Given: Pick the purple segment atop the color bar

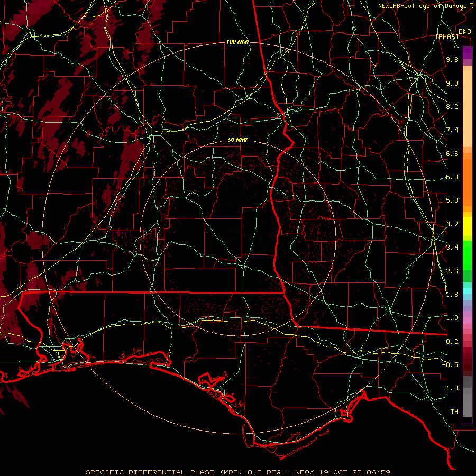Looking at the screenshot, I should (467, 53).
